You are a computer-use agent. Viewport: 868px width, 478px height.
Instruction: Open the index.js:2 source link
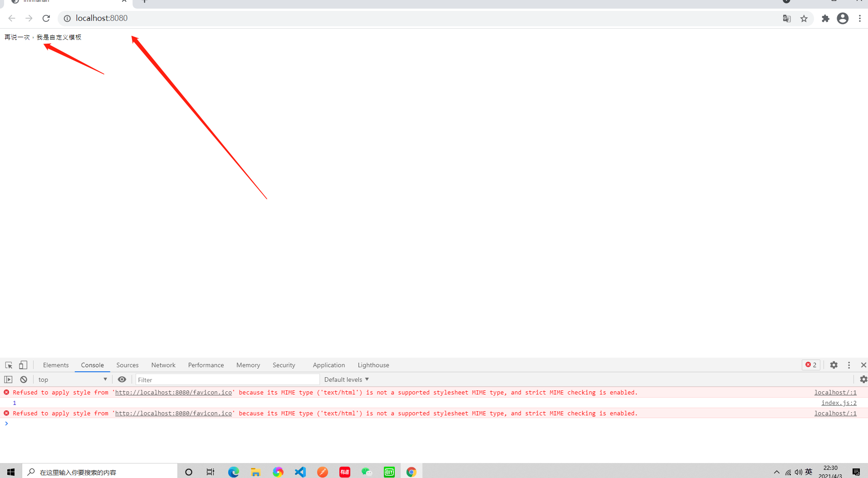click(838, 403)
